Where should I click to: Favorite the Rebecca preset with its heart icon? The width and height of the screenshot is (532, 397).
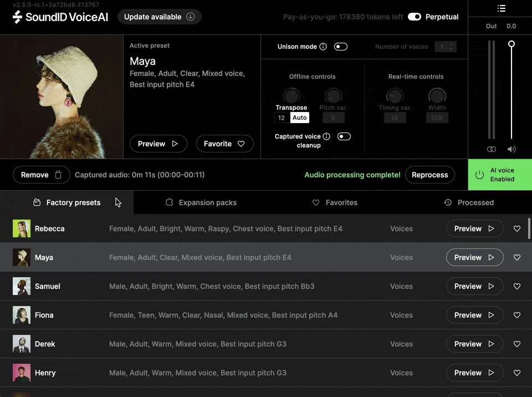517,228
